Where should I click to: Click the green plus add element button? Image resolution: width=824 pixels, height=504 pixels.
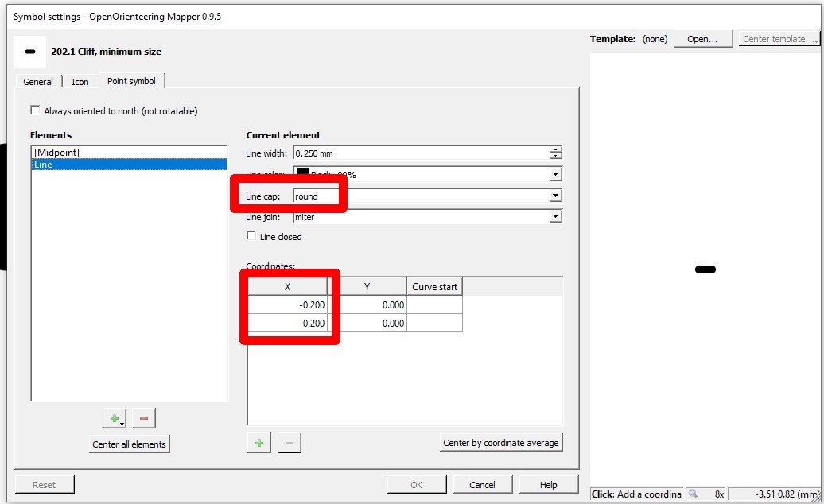pyautogui.click(x=115, y=418)
